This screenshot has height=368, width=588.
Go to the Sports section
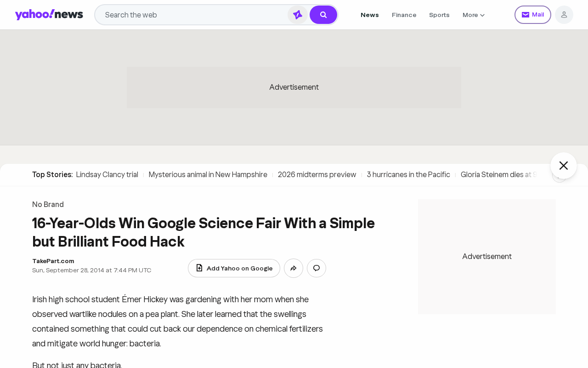439,15
